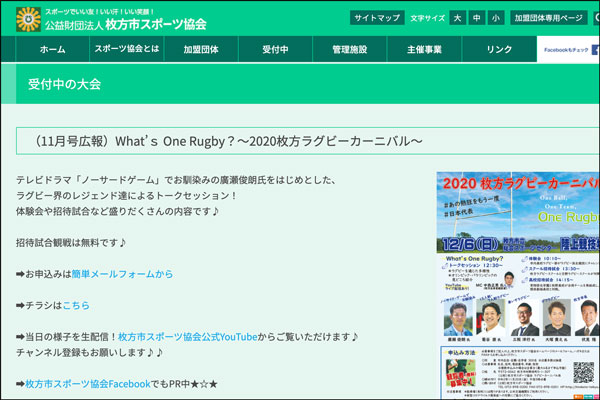Set font size to 大 (large)
This screenshot has height=400, width=600.
[x=457, y=18]
